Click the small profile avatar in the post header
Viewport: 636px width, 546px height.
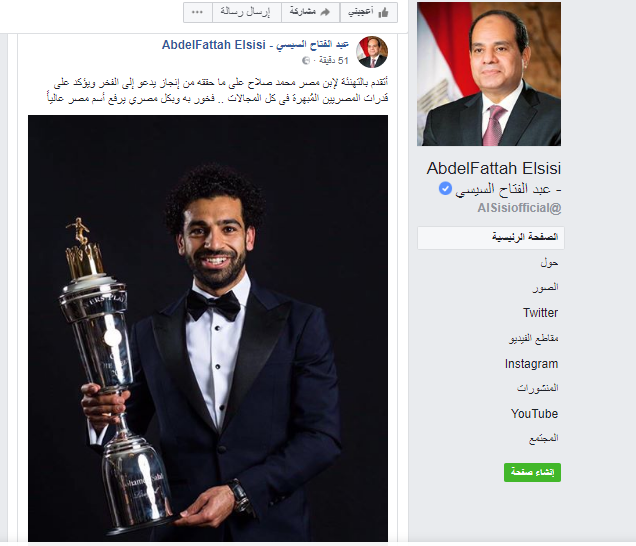pyautogui.click(x=372, y=52)
